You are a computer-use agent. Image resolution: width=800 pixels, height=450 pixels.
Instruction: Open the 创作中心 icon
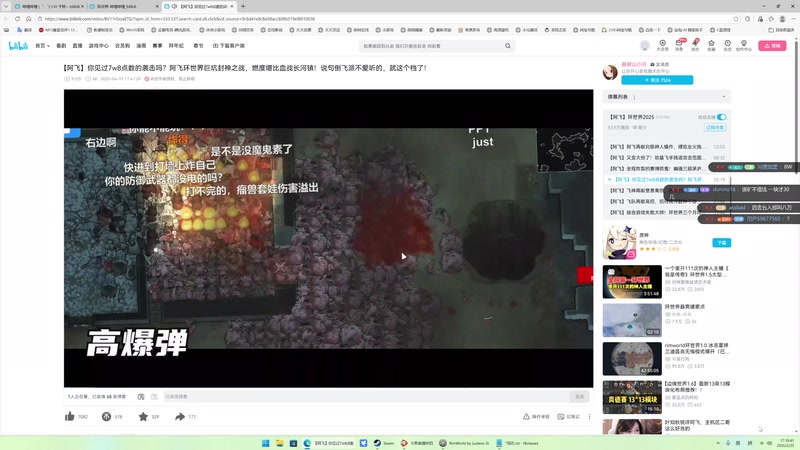click(x=744, y=45)
